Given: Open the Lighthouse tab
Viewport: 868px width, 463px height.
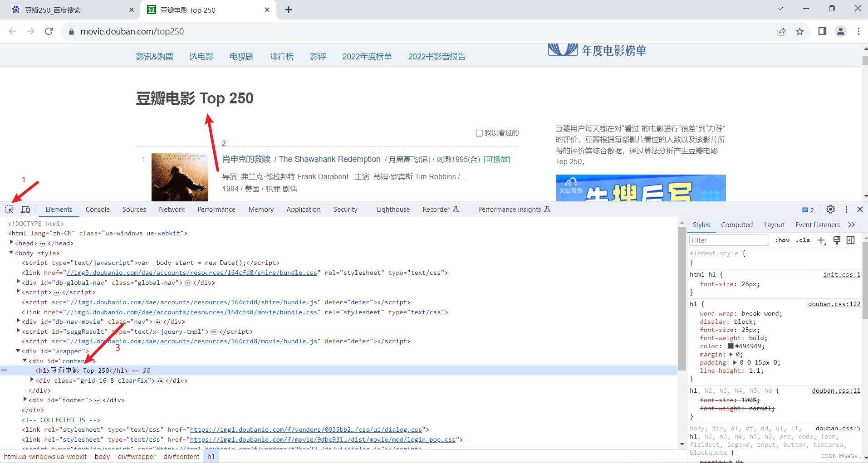Looking at the screenshot, I should coord(393,210).
